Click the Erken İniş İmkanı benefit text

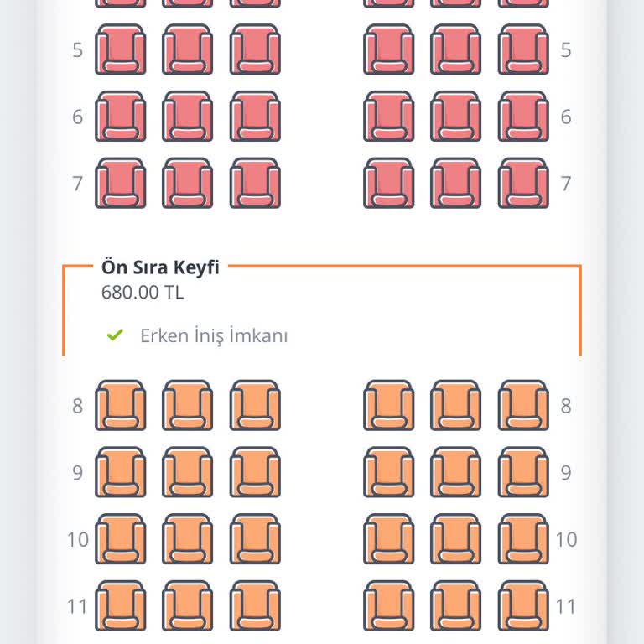pos(214,336)
